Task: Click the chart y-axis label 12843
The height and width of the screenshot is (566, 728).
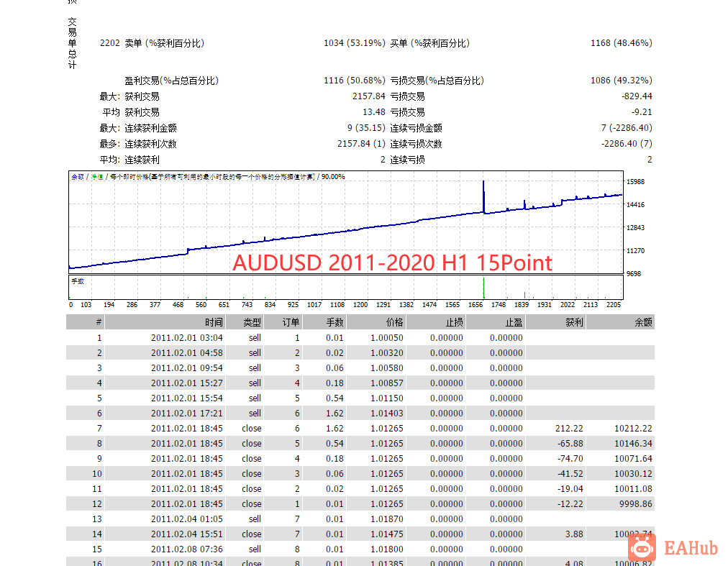Action: (636, 227)
